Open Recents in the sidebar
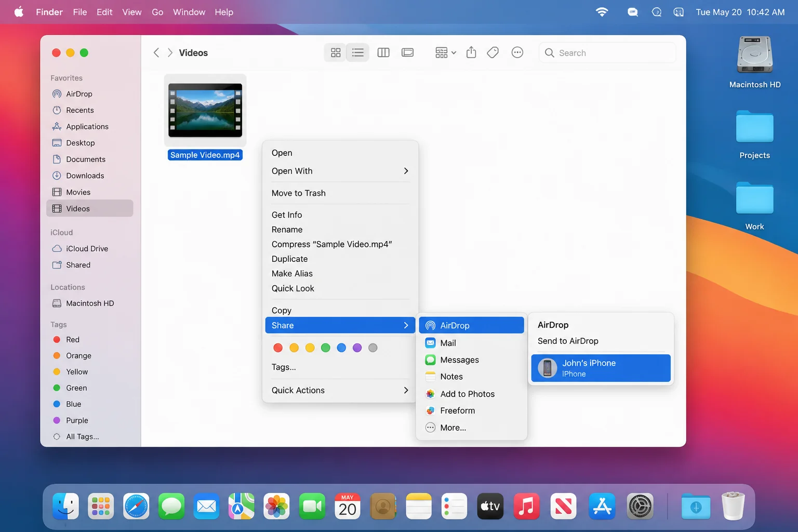Viewport: 798px width, 532px height. (89, 110)
